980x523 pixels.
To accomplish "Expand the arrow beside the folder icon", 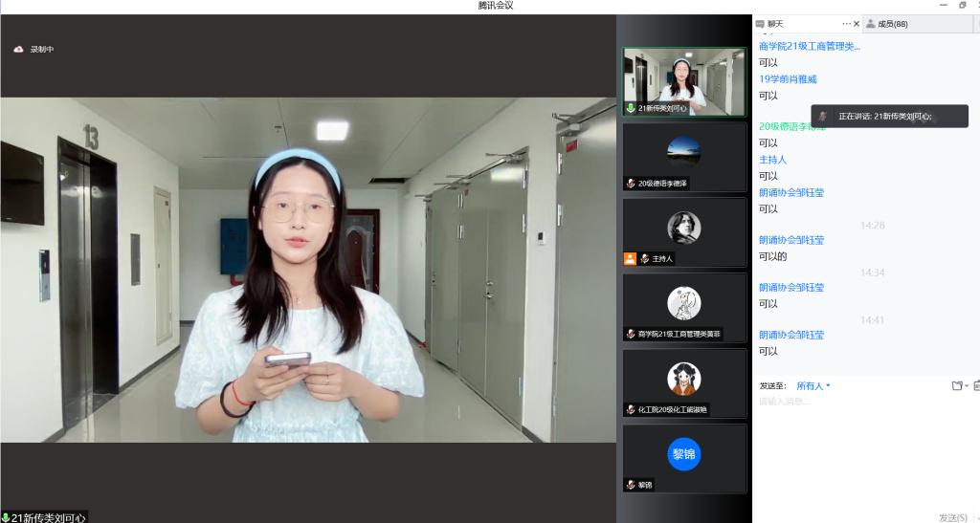I will (967, 386).
